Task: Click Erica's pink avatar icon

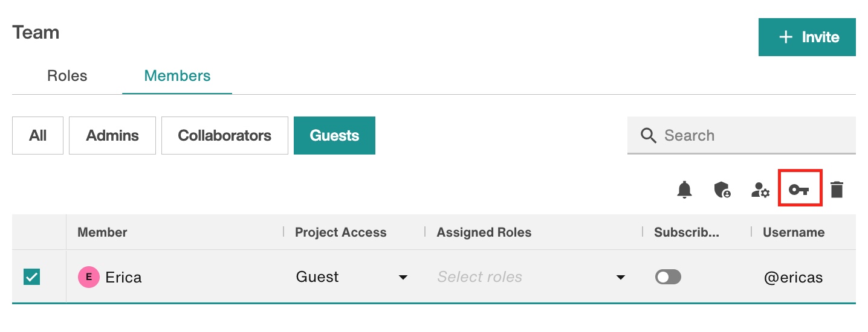Action: click(x=89, y=277)
